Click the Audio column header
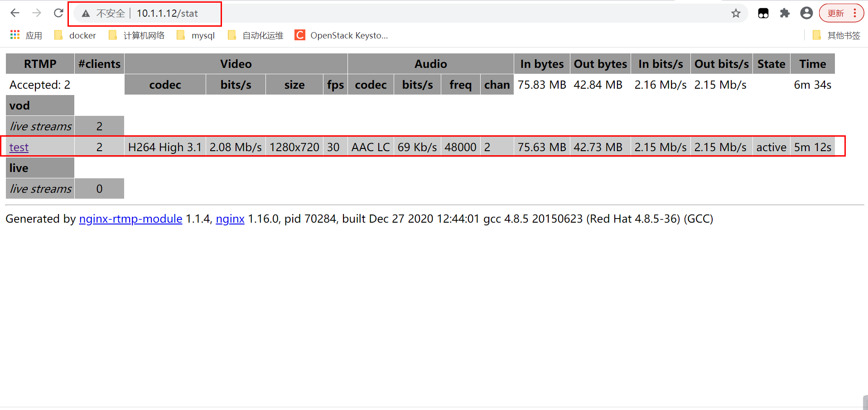This screenshot has width=868, height=410. tap(431, 64)
